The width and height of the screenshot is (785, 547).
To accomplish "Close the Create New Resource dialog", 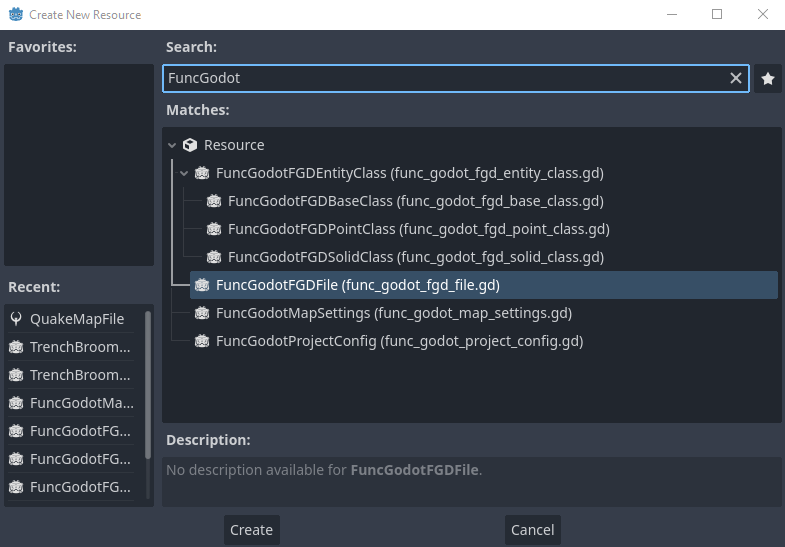I will click(762, 15).
